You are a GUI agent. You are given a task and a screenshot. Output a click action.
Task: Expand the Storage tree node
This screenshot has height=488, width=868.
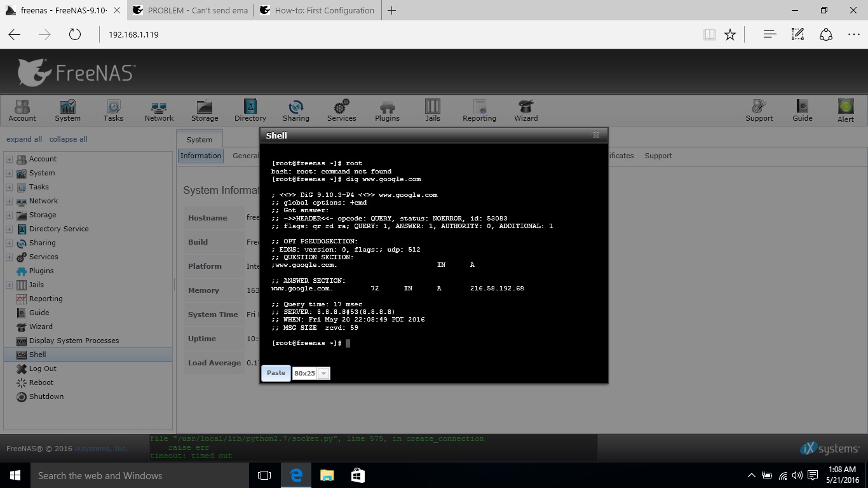point(9,215)
